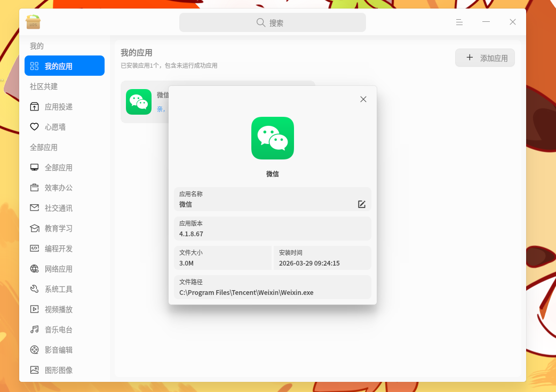Browse 影音编辑 category
Viewport: 556px width, 392px height.
pos(65,350)
